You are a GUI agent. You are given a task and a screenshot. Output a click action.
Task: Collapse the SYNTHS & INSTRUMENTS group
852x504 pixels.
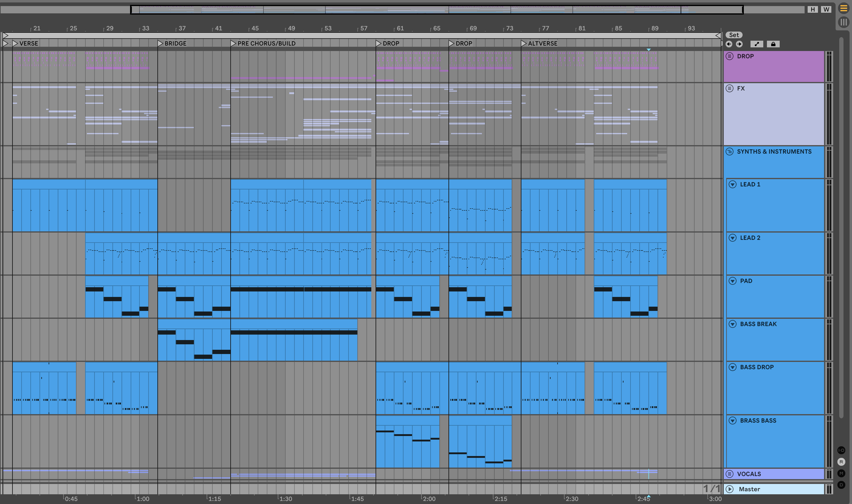tap(730, 152)
